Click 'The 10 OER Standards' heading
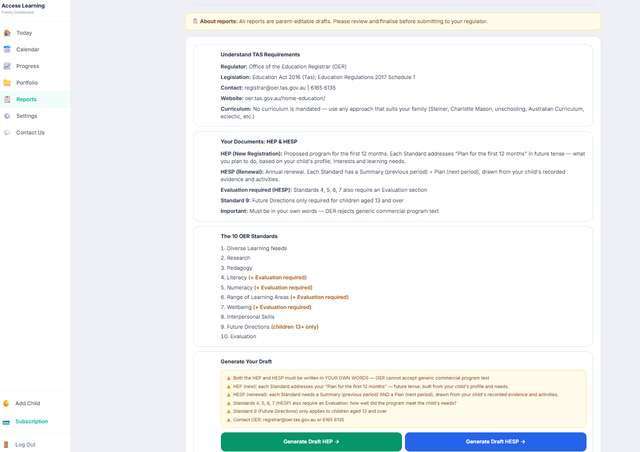 (249, 236)
